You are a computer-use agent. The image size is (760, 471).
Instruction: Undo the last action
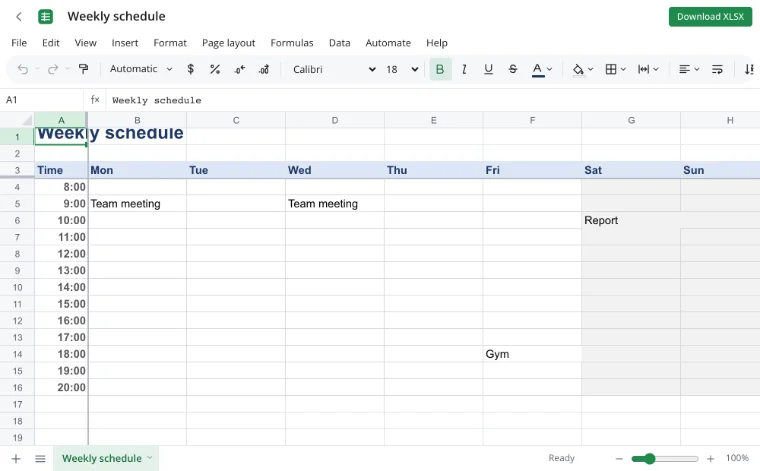23,69
